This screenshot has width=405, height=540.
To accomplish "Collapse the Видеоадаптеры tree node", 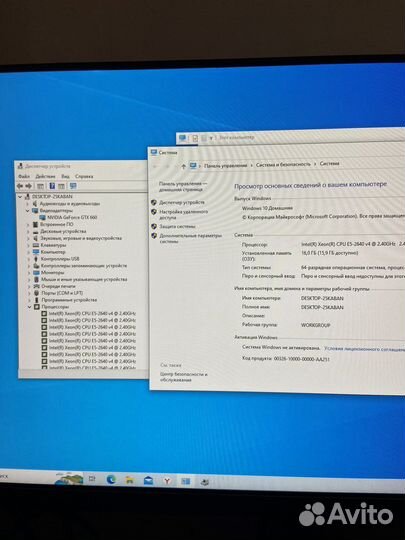I will point(28,210).
